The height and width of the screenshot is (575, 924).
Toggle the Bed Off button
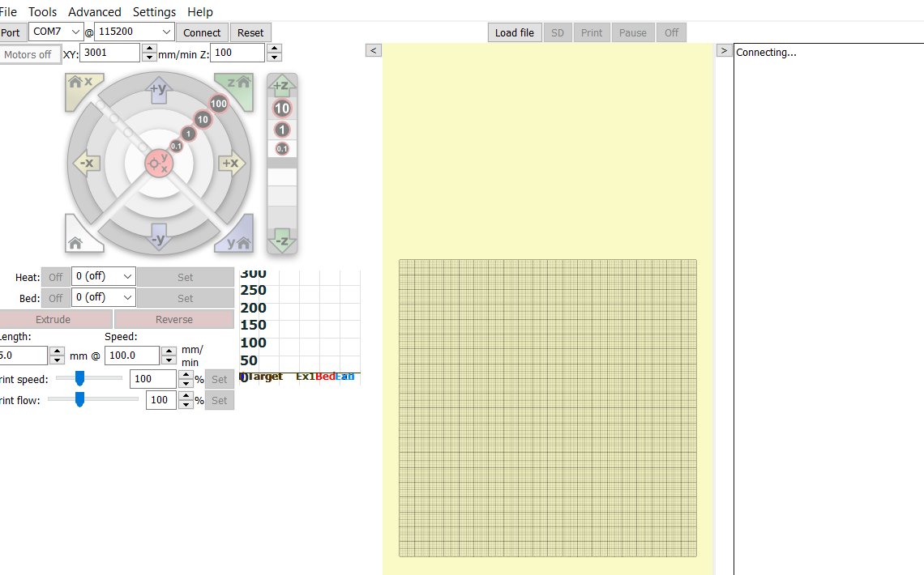[56, 298]
